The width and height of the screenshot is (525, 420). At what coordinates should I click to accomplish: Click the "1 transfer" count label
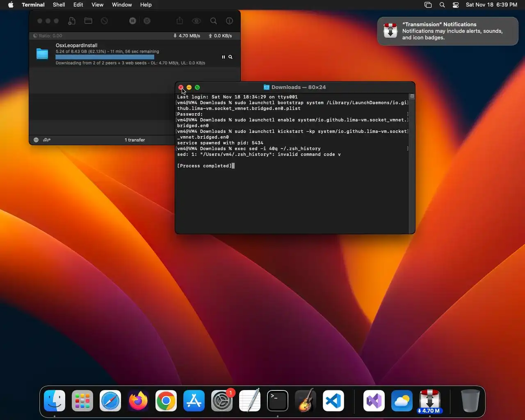(x=135, y=140)
